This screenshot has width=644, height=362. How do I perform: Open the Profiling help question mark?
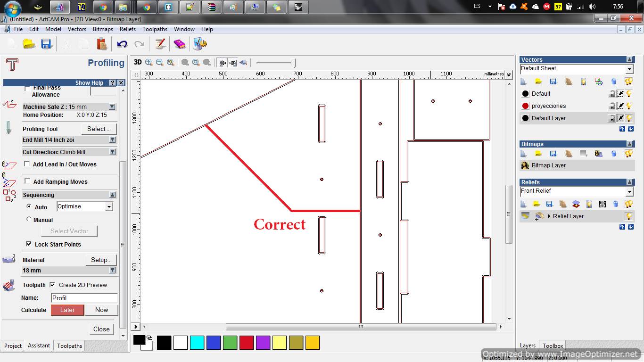coord(112,82)
